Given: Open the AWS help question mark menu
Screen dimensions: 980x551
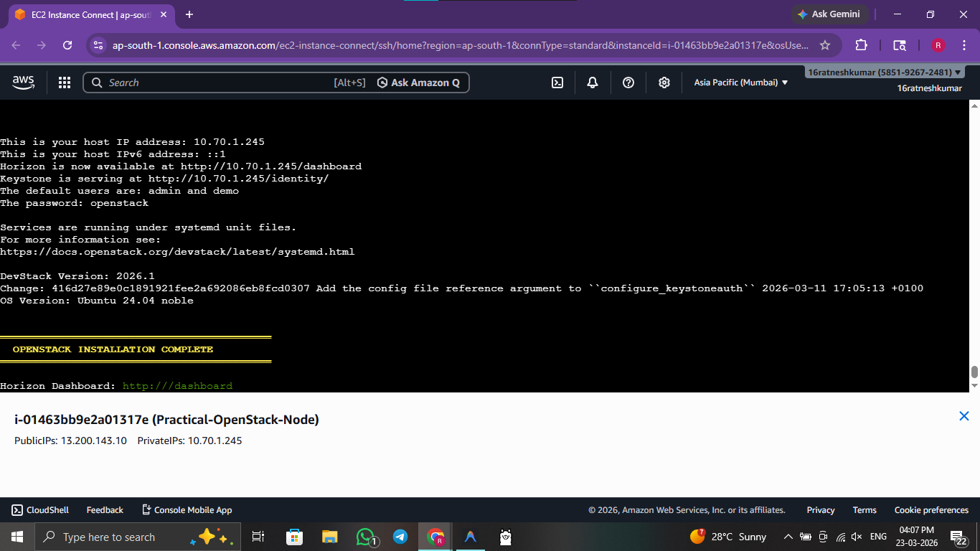Looking at the screenshot, I should (628, 83).
